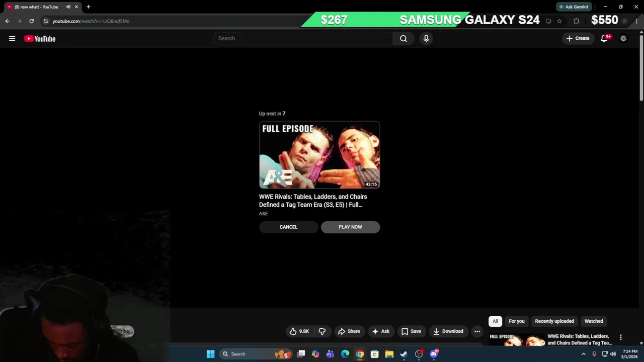Click the YouTube search input field
Viewport: 644px width, 362px height.
point(303,38)
